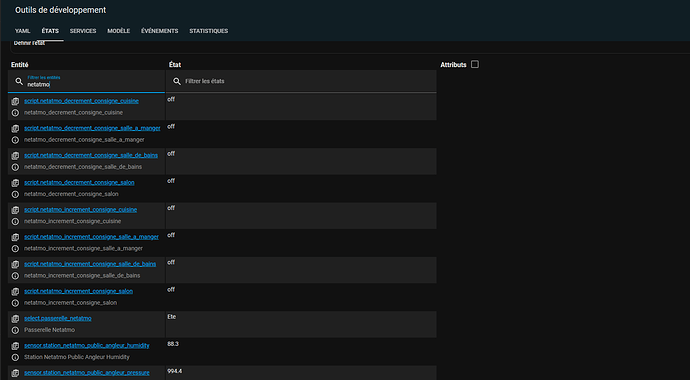Open the Statistiques tab

pyautogui.click(x=209, y=31)
